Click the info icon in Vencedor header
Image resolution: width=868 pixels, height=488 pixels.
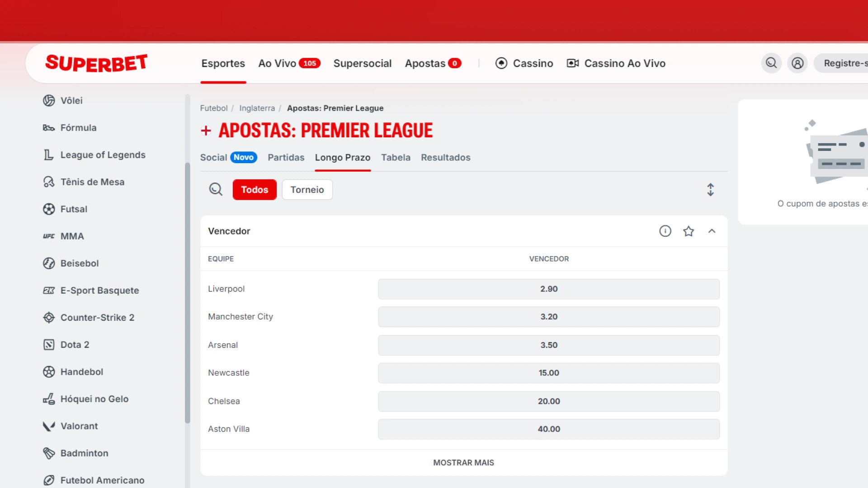(665, 231)
